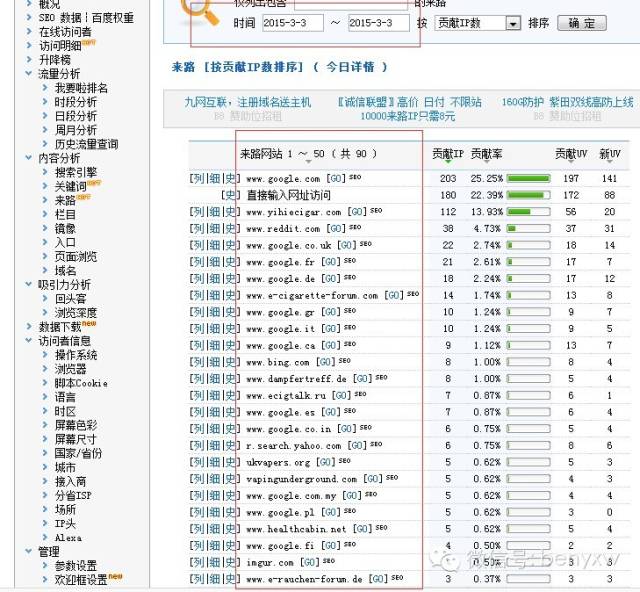Image resolution: width=640 pixels, height=592 pixels.
Task: Open 我要啦排名 under traffic analysis
Action: (81, 88)
